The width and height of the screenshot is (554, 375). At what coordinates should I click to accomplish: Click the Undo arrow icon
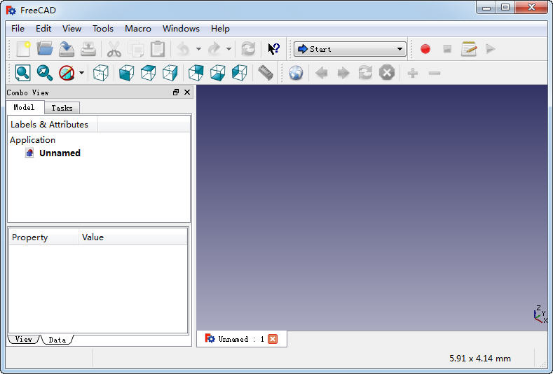click(x=183, y=49)
